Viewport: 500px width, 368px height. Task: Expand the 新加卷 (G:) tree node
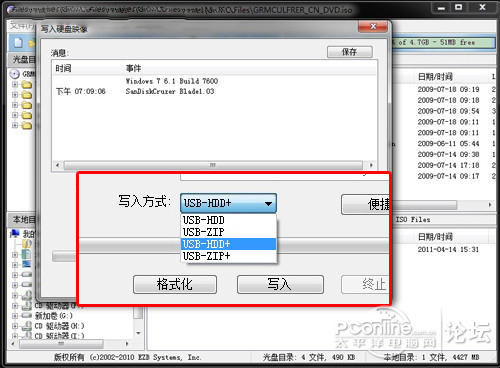click(x=15, y=316)
